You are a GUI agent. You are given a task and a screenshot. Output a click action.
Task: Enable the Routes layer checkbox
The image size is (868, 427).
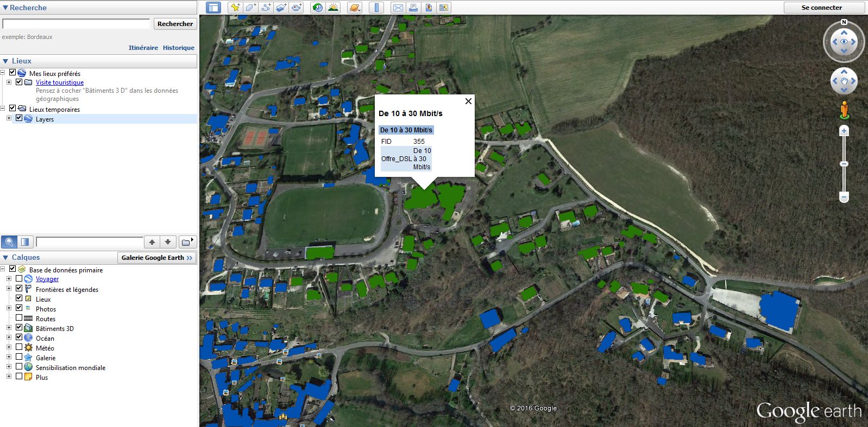[x=19, y=318]
